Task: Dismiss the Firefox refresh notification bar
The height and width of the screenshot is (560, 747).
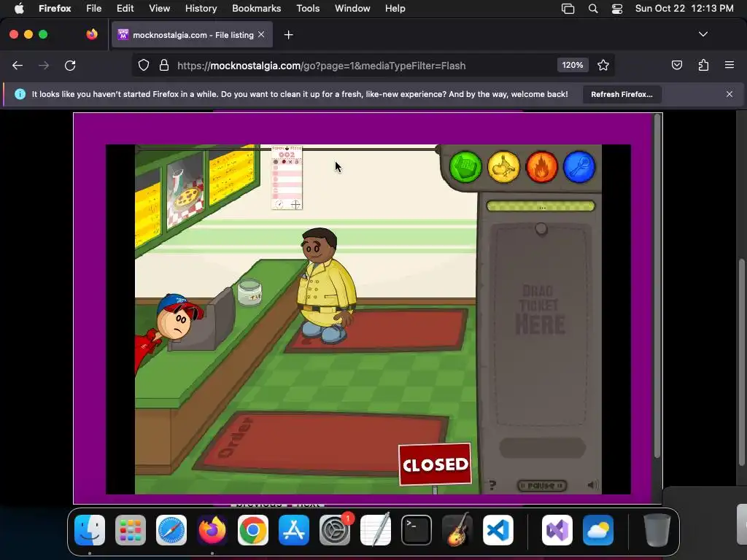Action: click(x=729, y=94)
